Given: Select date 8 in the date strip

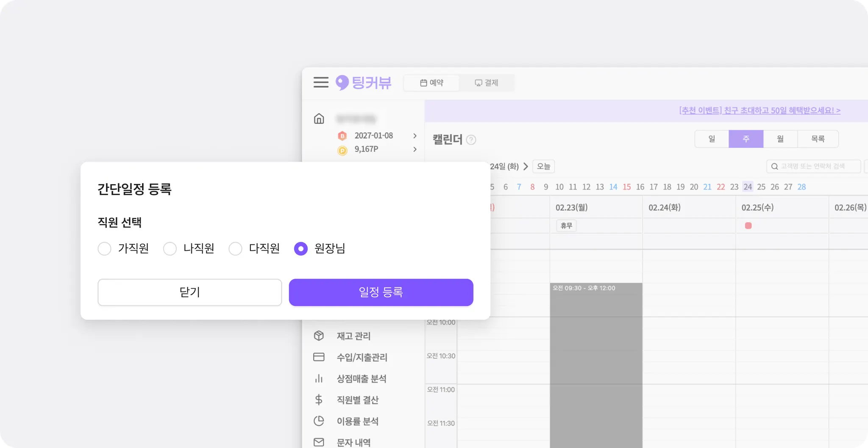Looking at the screenshot, I should point(532,187).
